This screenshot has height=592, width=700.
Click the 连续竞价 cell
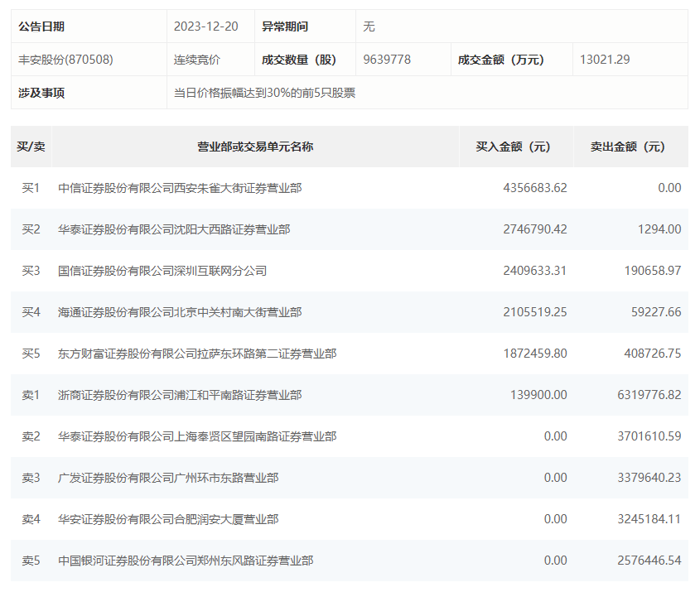(197, 60)
